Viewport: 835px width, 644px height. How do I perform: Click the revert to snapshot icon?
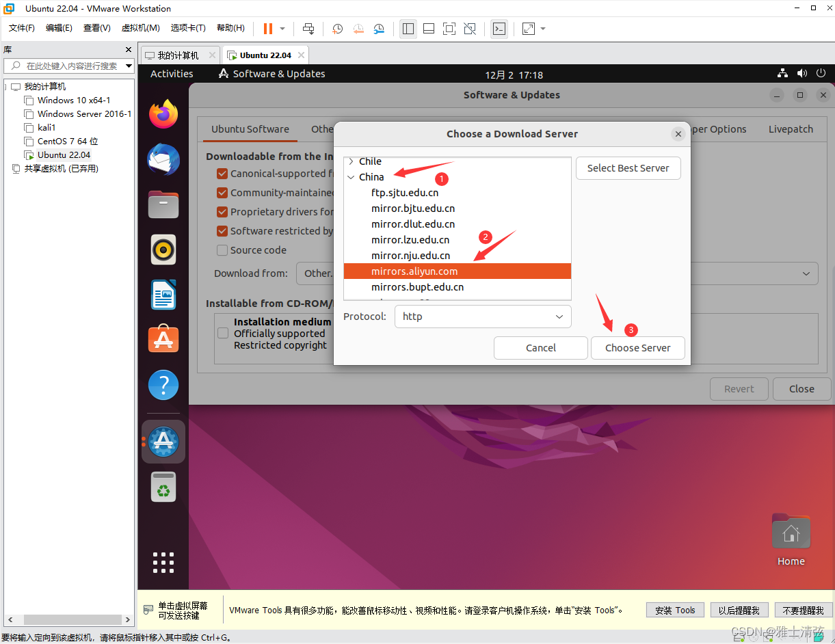(x=358, y=29)
